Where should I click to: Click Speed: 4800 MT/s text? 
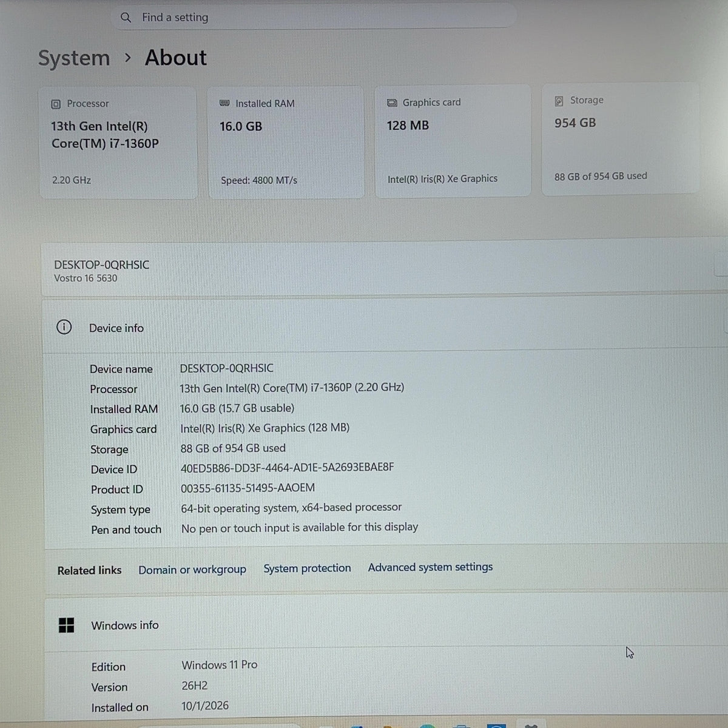(x=259, y=180)
